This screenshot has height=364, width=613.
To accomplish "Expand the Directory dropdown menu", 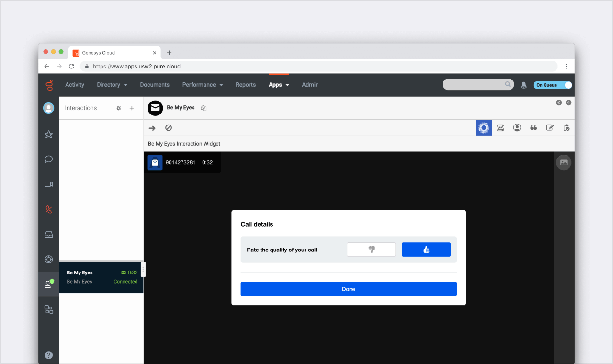I will (x=112, y=85).
